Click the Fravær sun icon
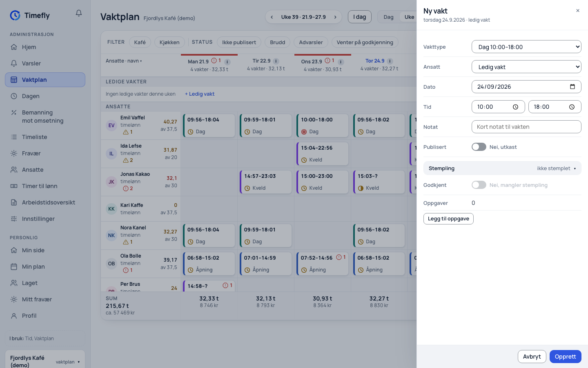The height and width of the screenshot is (368, 588). [x=14, y=153]
